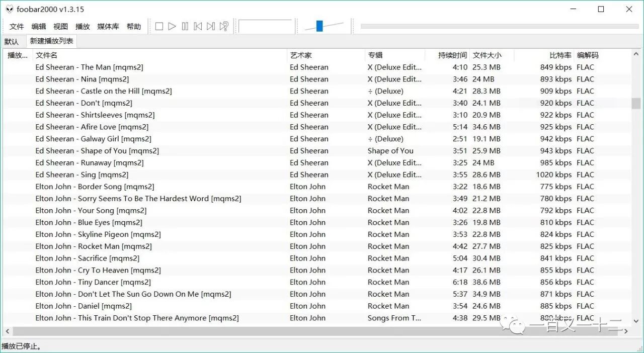Image resolution: width=644 pixels, height=353 pixels.
Task: Click the random playback button
Action: coord(224,26)
